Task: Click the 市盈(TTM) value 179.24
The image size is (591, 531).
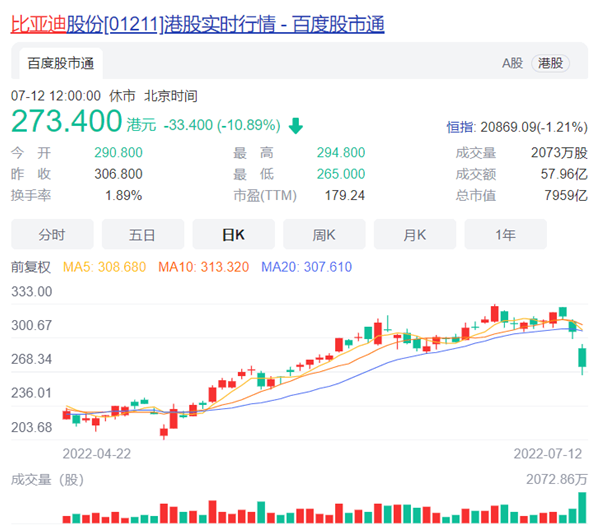Action: click(345, 196)
